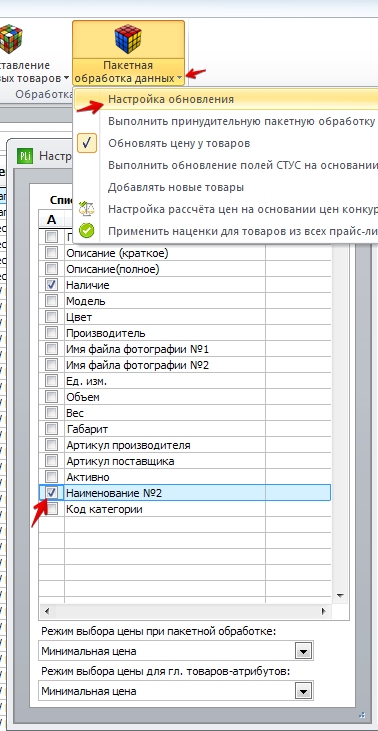Click the PLi icon in dialog title
Image resolution: width=378 pixels, height=731 pixels.
(x=25, y=156)
